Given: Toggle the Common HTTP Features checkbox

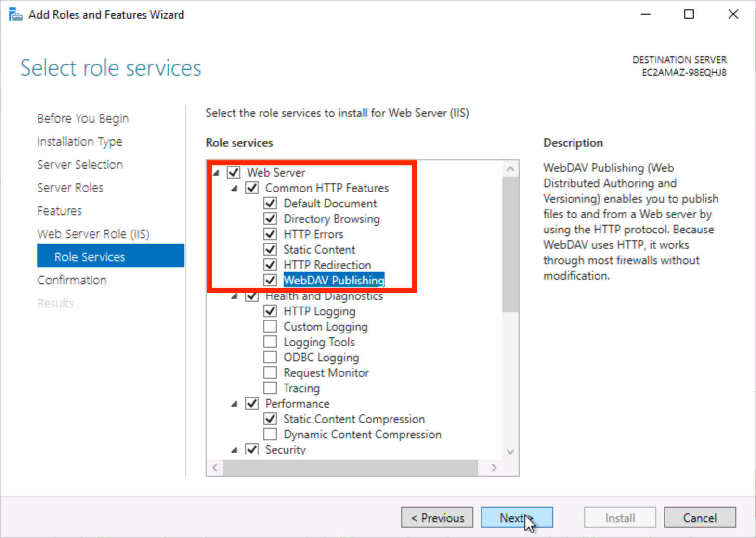Looking at the screenshot, I should (x=252, y=188).
